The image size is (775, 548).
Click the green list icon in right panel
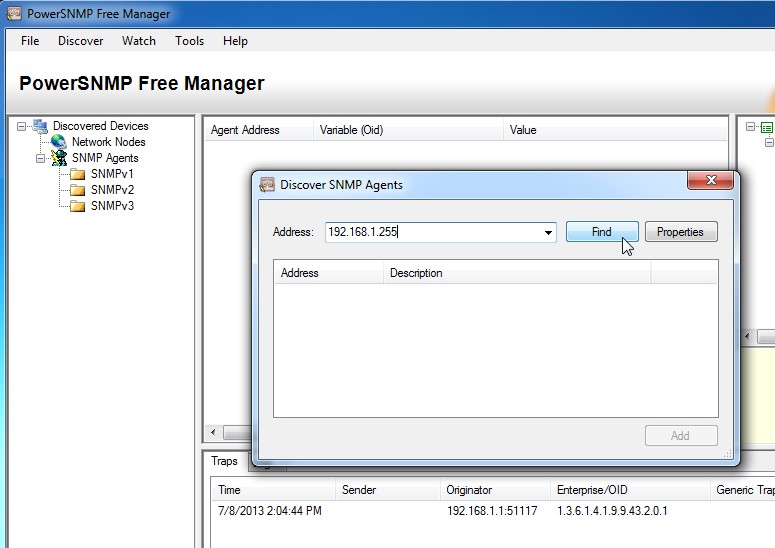(x=767, y=128)
